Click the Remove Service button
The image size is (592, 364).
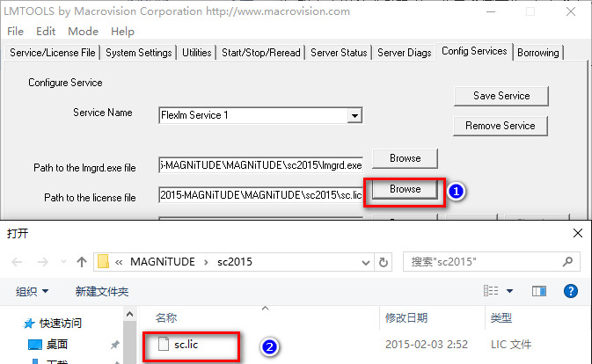pos(501,126)
